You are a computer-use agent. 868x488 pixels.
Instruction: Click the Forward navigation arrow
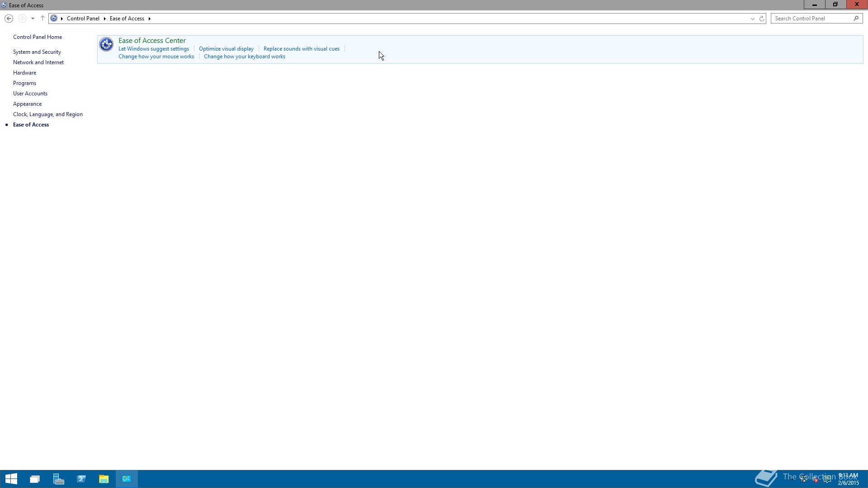pyautogui.click(x=22, y=19)
